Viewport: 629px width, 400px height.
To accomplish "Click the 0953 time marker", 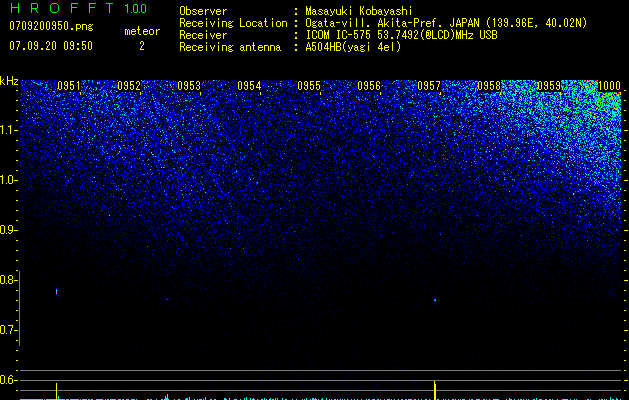I will 189,86.
